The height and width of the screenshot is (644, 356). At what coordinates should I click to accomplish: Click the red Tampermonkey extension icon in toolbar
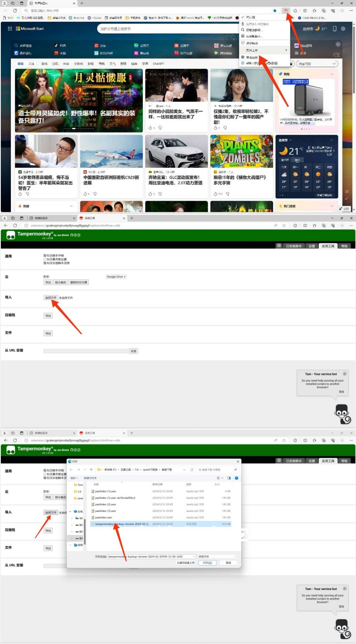(x=286, y=10)
